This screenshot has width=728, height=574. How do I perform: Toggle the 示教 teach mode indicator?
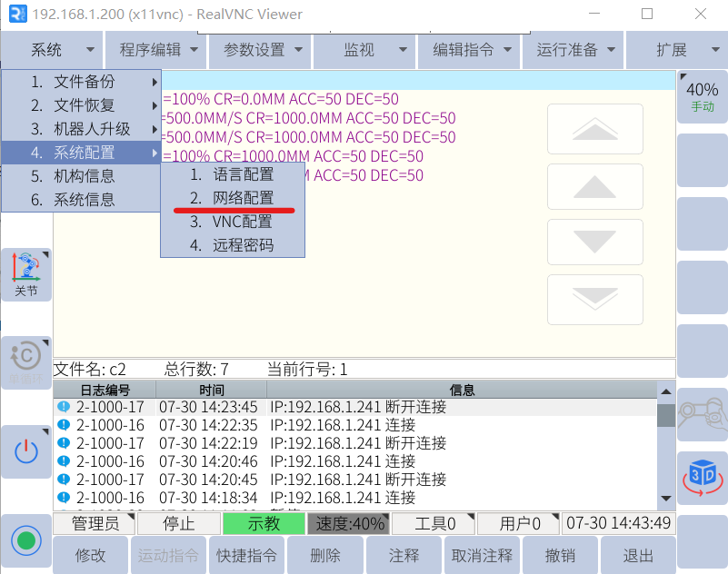point(264,524)
